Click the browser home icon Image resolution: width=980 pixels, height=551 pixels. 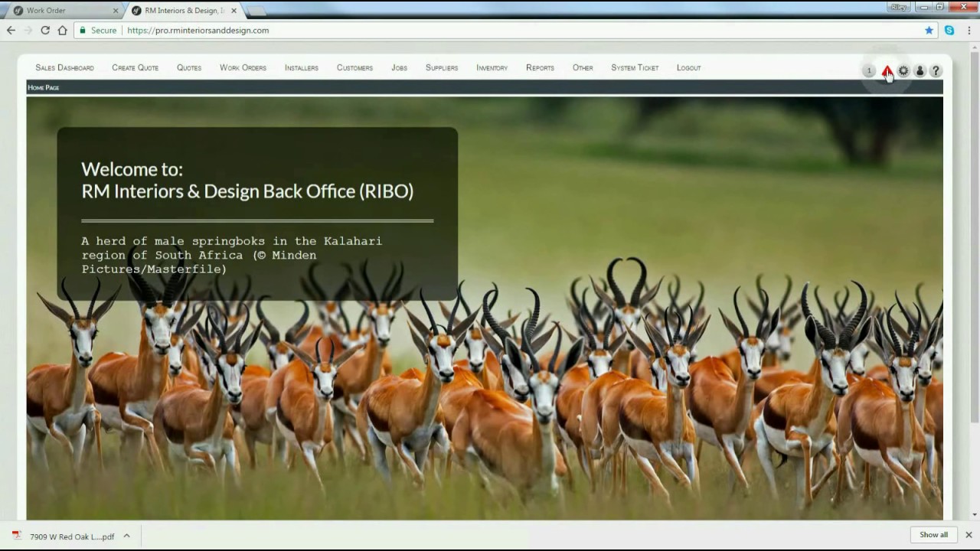tap(62, 31)
